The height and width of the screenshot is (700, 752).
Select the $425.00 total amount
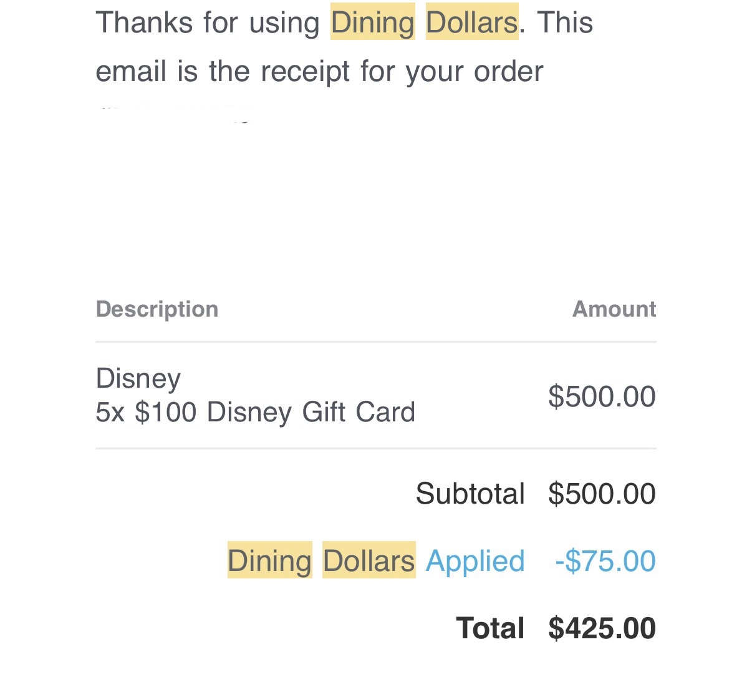601,628
